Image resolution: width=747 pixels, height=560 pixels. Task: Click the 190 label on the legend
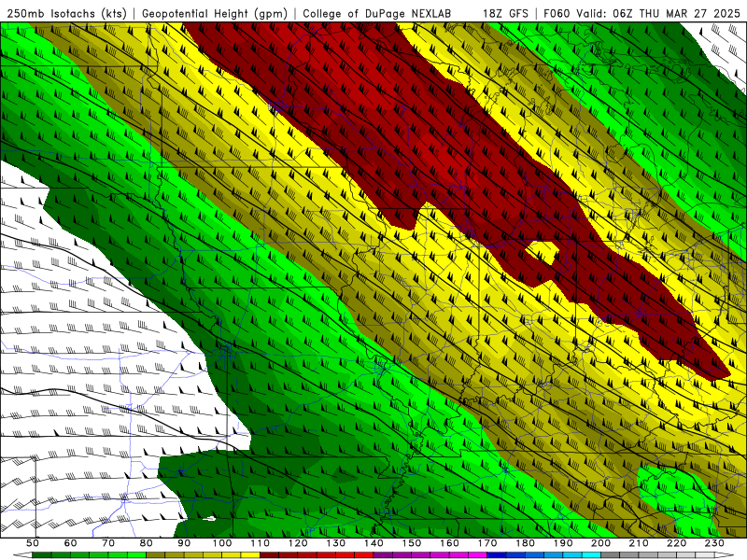(563, 543)
